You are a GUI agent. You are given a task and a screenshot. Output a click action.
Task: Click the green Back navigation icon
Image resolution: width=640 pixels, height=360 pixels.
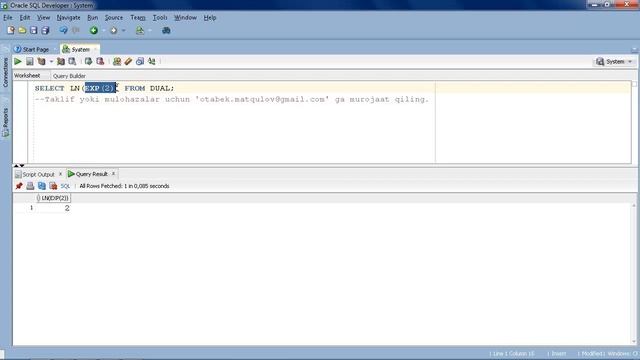pyautogui.click(x=94, y=30)
